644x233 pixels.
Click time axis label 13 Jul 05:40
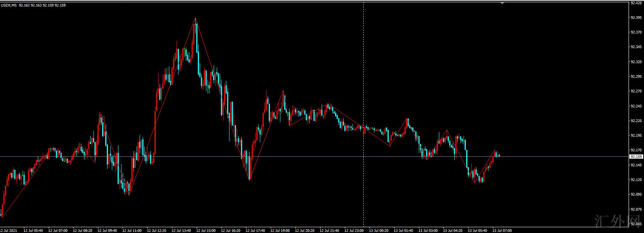tap(477, 230)
